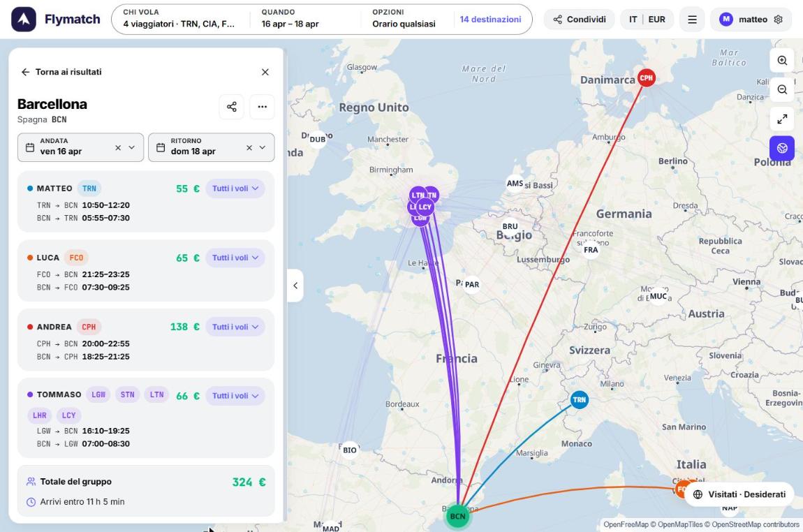Screen dimensions: 803x532
Task: Click Tommaso's LGW → BCN 16:10–19:25 flight
Action: tap(83, 431)
